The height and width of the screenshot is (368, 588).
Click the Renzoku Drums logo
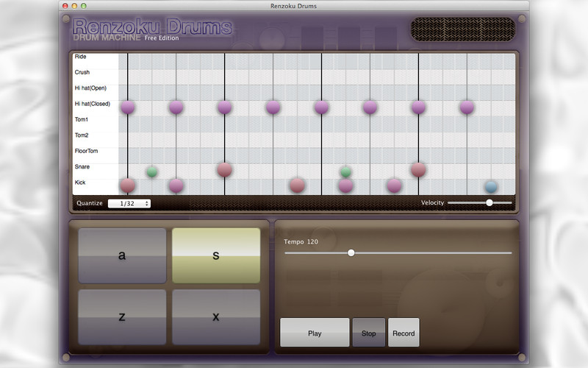tap(152, 26)
